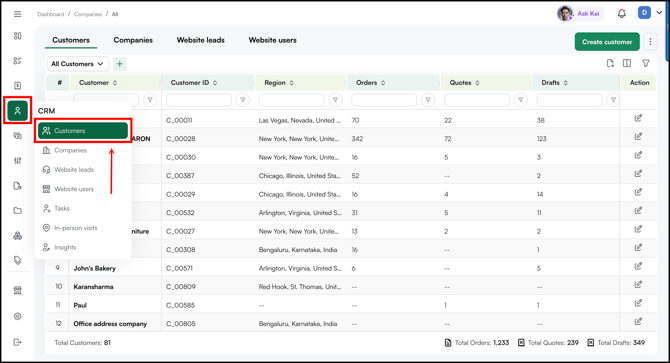Image resolution: width=670 pixels, height=363 pixels.
Task: Click the green plus add-view button
Action: click(x=120, y=64)
